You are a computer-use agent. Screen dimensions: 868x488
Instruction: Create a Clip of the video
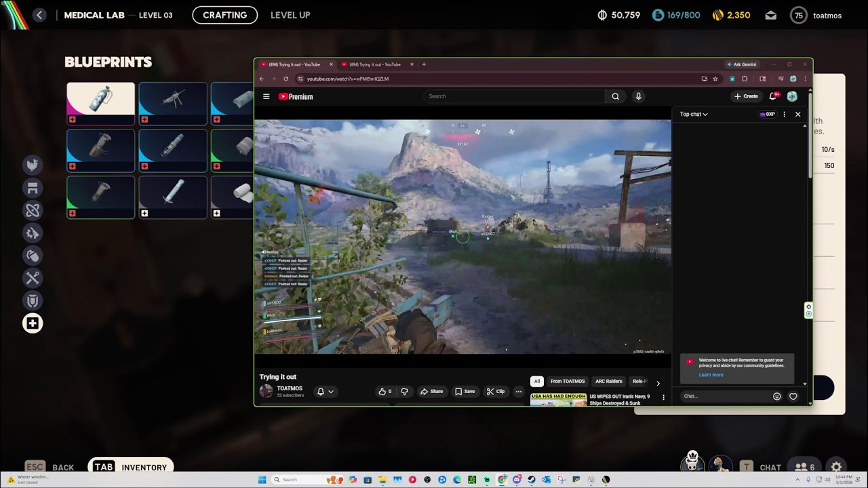tap(496, 392)
